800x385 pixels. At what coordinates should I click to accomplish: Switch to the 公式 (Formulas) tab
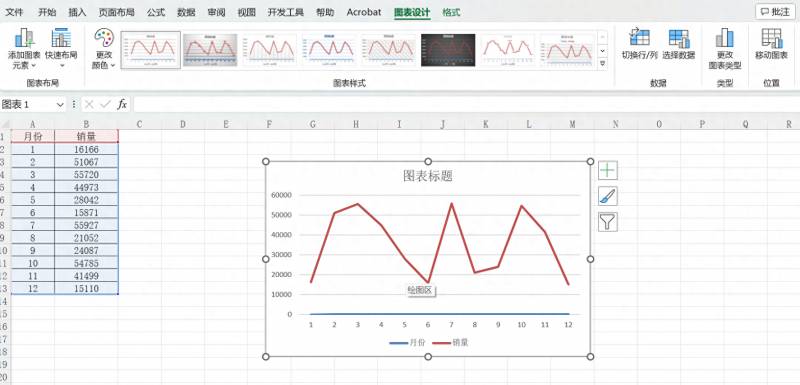click(156, 12)
